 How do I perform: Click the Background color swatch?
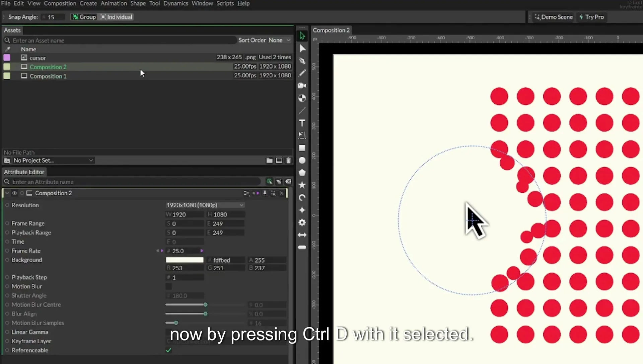coord(185,260)
